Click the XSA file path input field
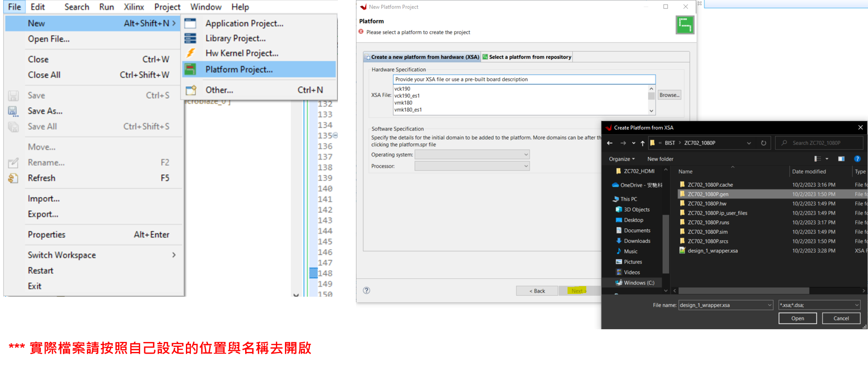The width and height of the screenshot is (868, 365). tap(524, 79)
